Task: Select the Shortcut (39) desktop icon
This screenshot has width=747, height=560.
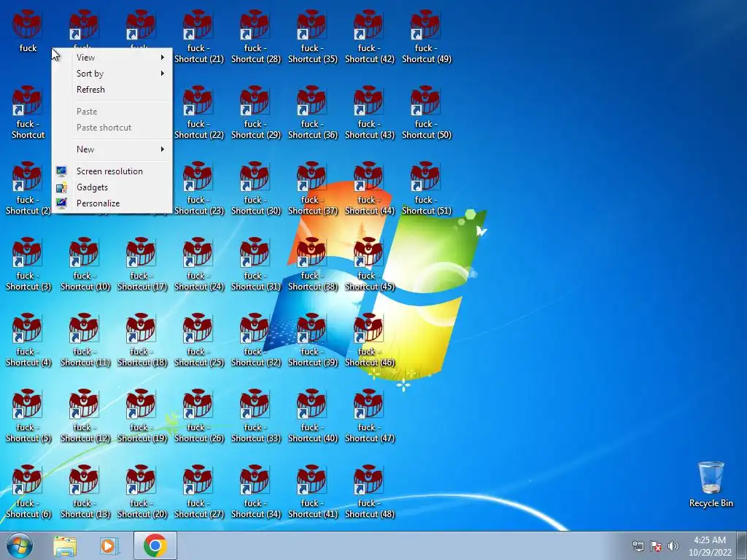Action: [312, 341]
